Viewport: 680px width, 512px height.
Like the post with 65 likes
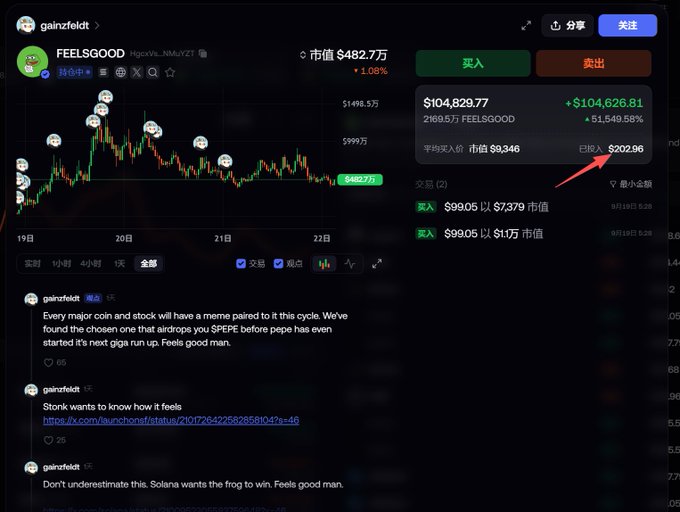point(49,362)
